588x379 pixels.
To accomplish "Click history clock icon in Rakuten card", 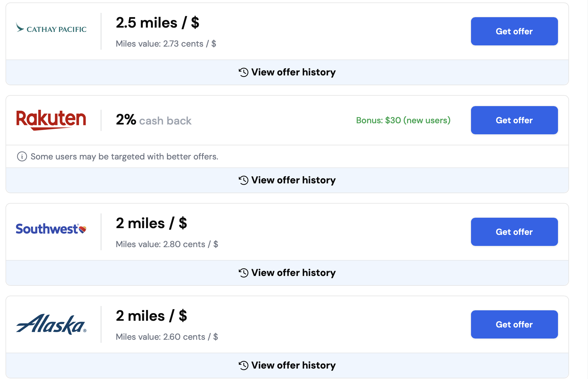I will [243, 180].
